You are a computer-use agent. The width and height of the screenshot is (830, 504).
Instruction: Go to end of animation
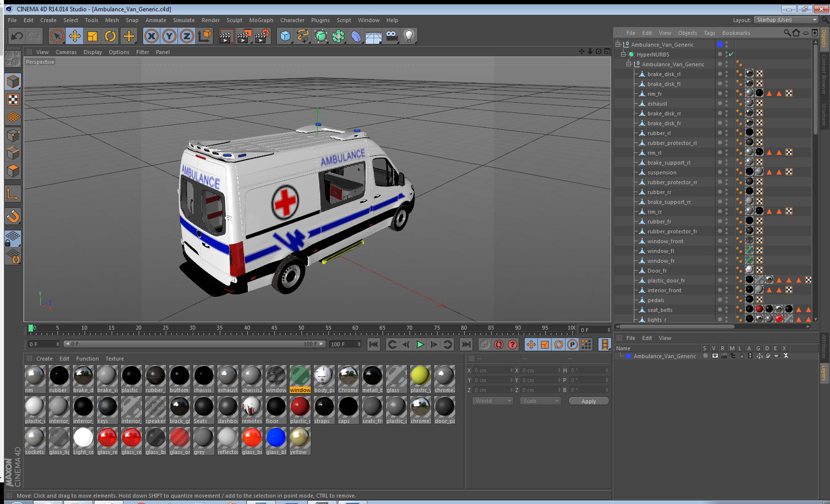tap(466, 344)
